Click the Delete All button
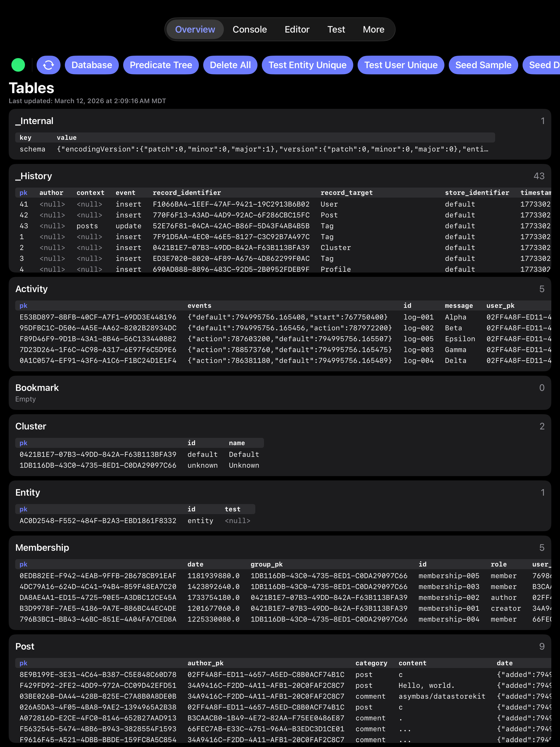The image size is (560, 747). coord(230,65)
